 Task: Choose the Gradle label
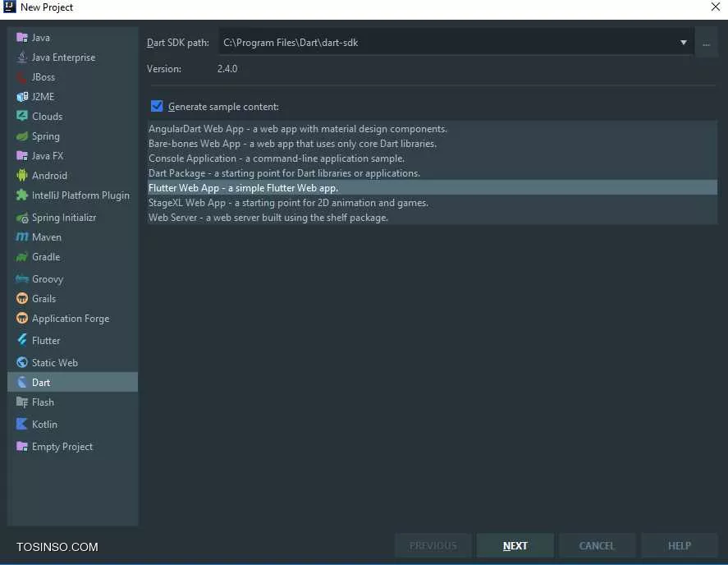coord(46,257)
